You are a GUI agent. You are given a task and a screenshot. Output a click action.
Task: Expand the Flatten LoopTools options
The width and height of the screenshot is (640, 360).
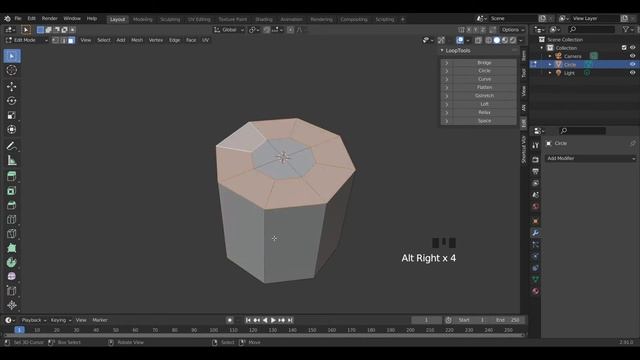(x=447, y=87)
